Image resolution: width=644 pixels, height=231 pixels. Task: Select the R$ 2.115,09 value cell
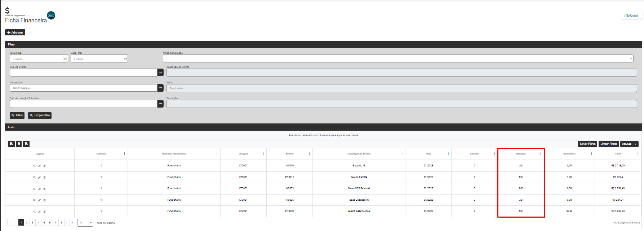tap(618, 166)
